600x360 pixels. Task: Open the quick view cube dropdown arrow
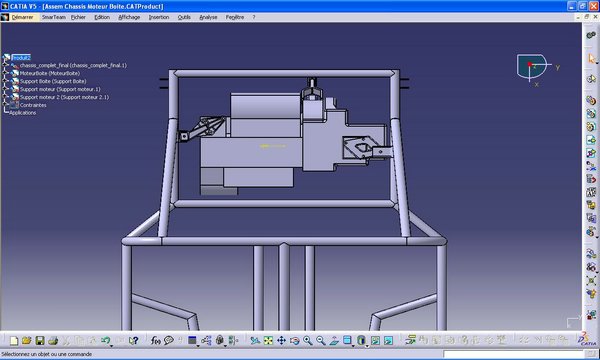(353, 345)
